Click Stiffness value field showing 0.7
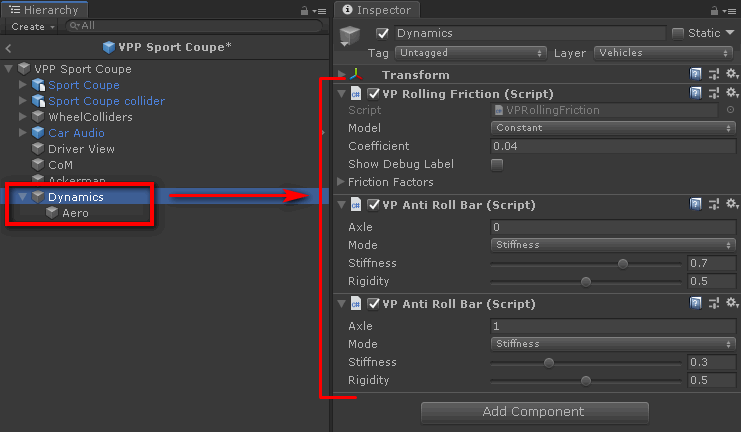The image size is (741, 432). point(711,263)
